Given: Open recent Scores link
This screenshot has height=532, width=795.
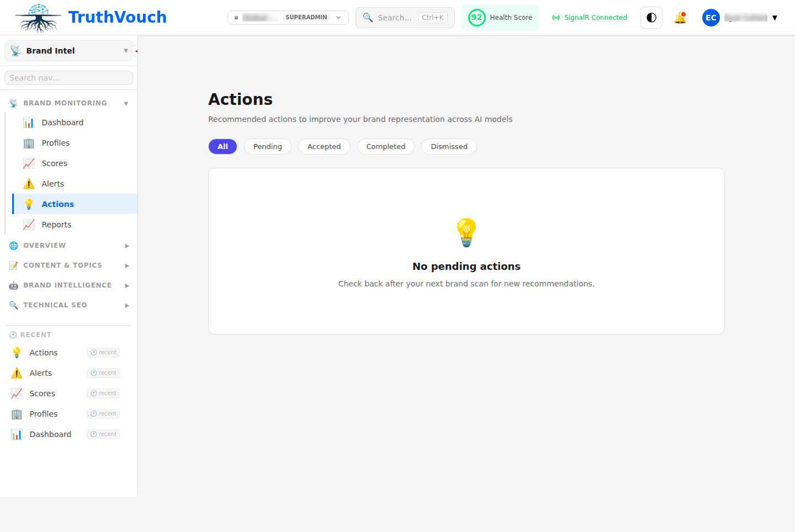Looking at the screenshot, I should point(43,393).
